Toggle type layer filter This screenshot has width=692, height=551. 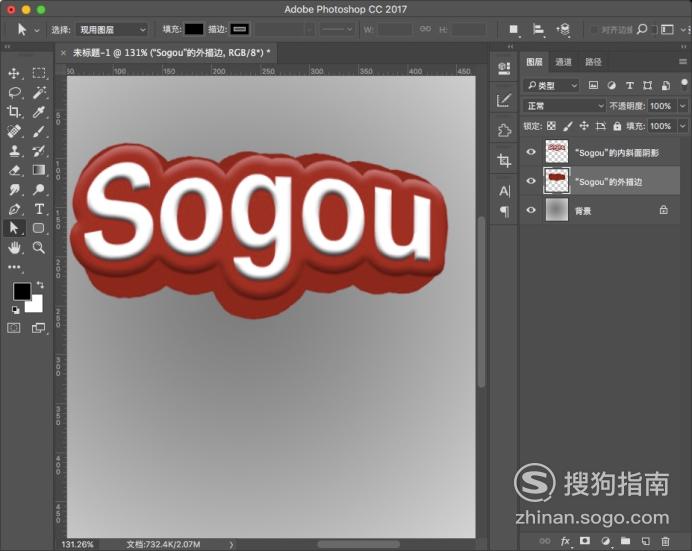pos(630,85)
